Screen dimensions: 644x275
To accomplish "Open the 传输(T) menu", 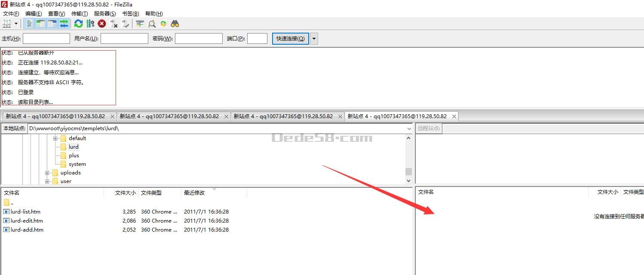I will tap(80, 14).
